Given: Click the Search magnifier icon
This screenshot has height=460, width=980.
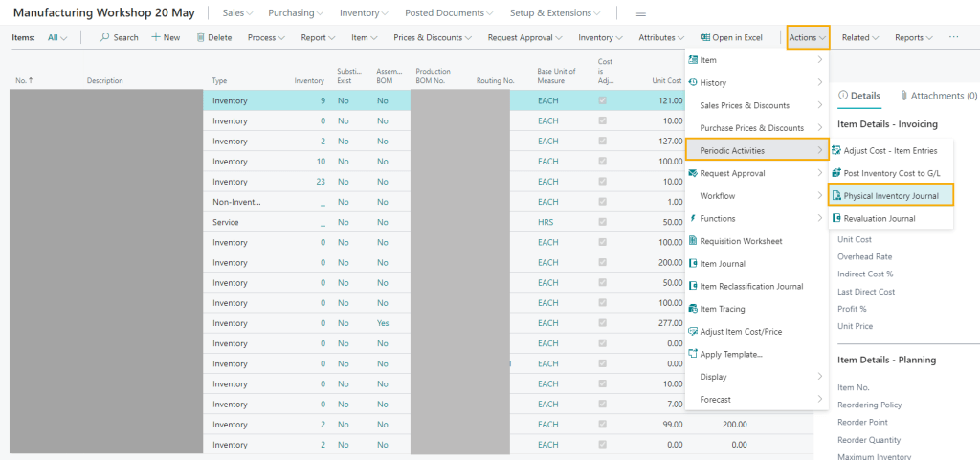Looking at the screenshot, I should (x=104, y=37).
